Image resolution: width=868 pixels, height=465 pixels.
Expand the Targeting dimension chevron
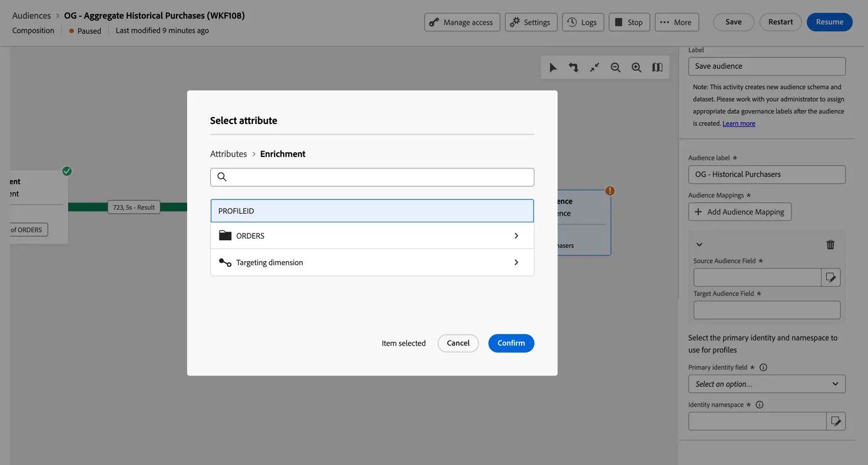517,262
